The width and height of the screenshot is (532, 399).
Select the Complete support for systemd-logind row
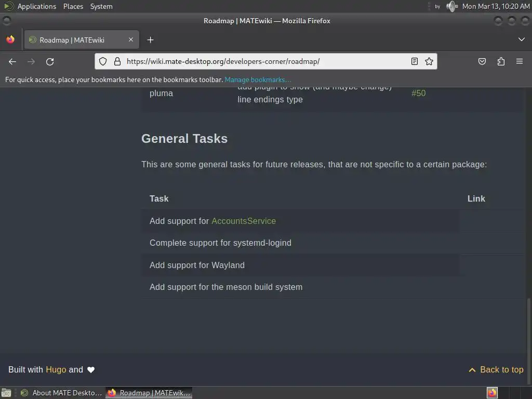pos(332,243)
